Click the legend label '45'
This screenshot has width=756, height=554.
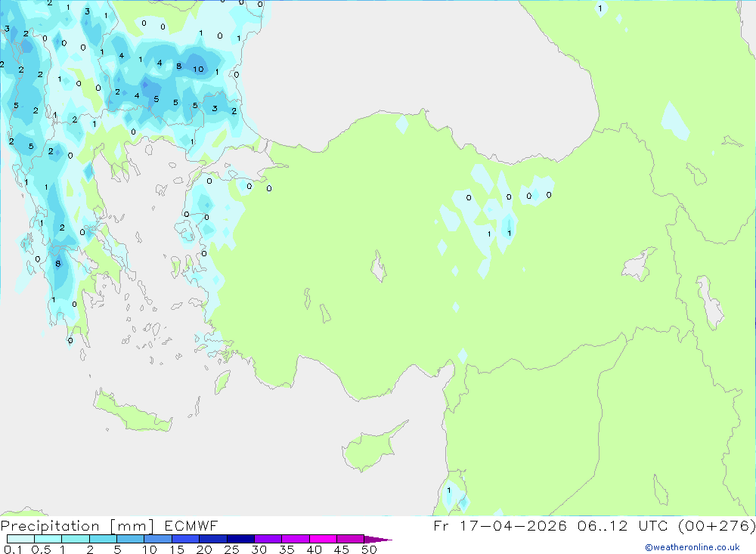342,549
